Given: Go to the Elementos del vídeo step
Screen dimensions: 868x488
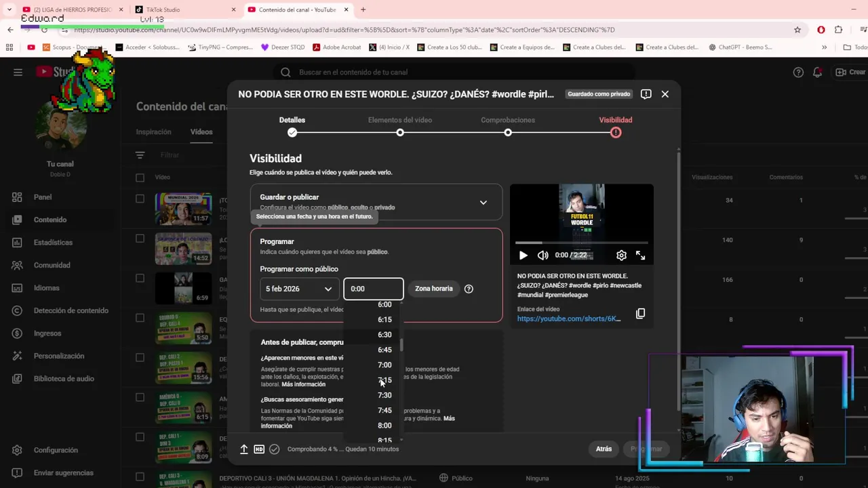Looking at the screenshot, I should pyautogui.click(x=400, y=126).
